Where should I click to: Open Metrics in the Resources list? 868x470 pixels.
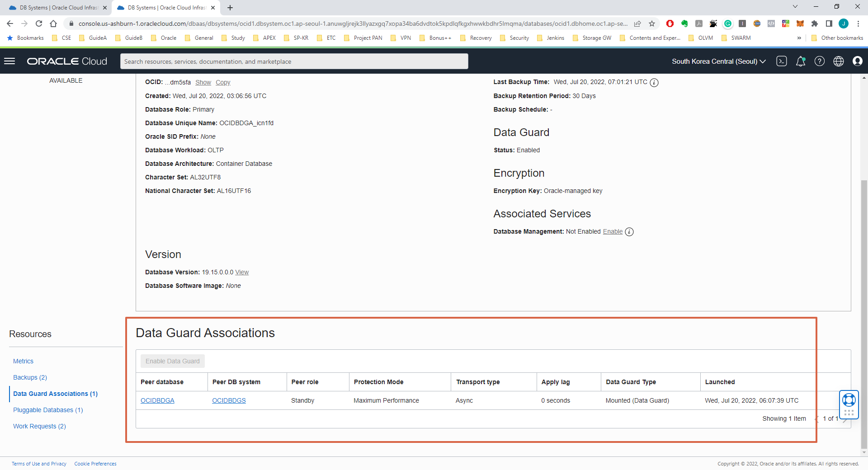coord(23,361)
